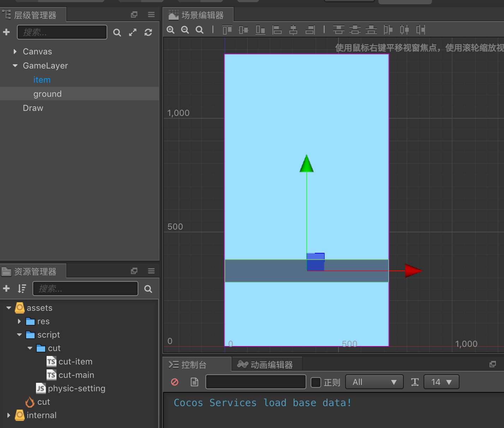Viewport: 504px width, 428px height.
Task: Expand the Canvas node in hierarchy
Action: (15, 52)
